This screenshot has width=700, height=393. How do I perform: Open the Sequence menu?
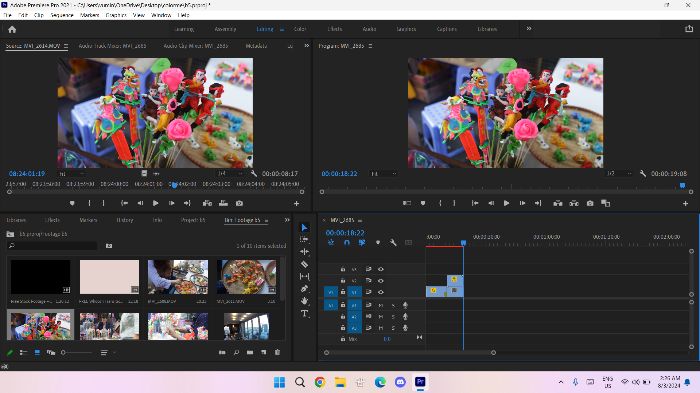click(x=62, y=15)
